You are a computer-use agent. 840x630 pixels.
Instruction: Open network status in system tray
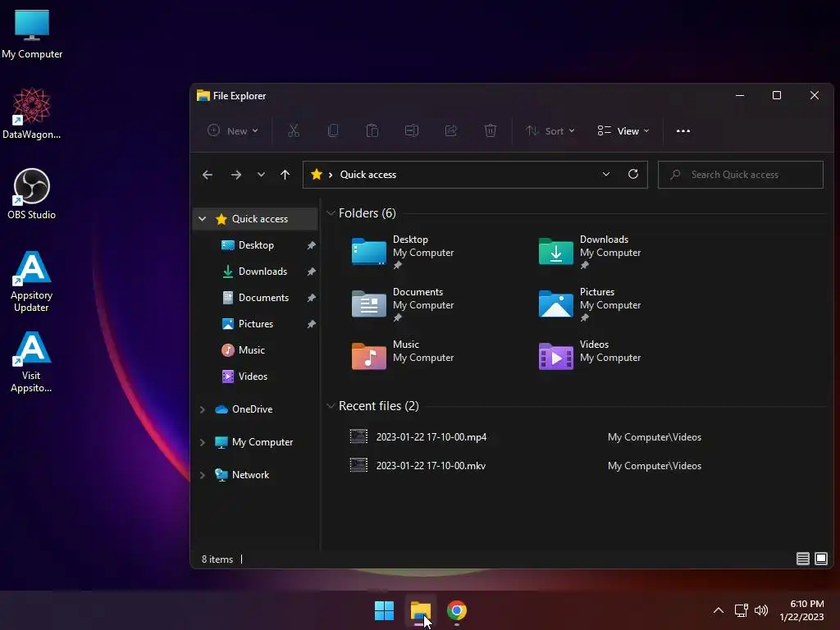coord(741,610)
